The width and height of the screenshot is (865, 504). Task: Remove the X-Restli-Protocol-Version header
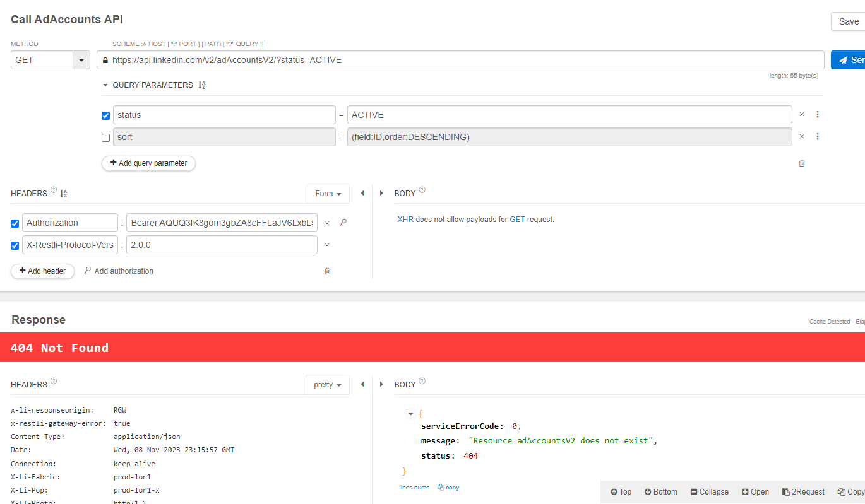(327, 245)
